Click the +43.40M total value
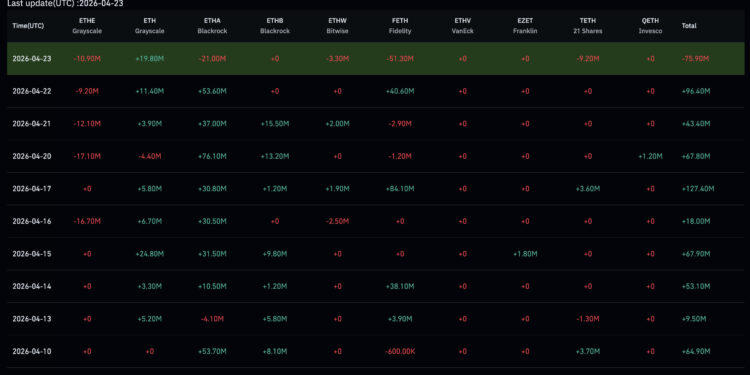The image size is (750, 375). 696,123
